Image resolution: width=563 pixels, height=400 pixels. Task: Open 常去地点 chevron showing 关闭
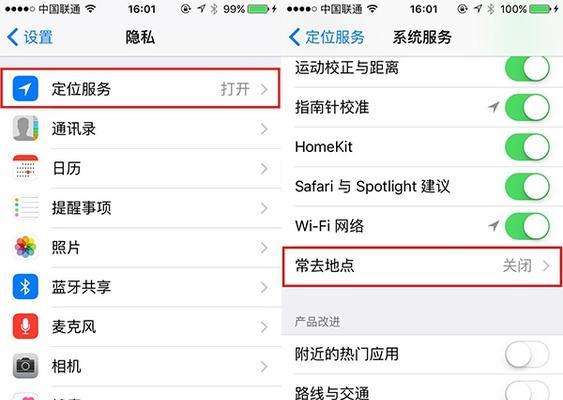point(546,266)
